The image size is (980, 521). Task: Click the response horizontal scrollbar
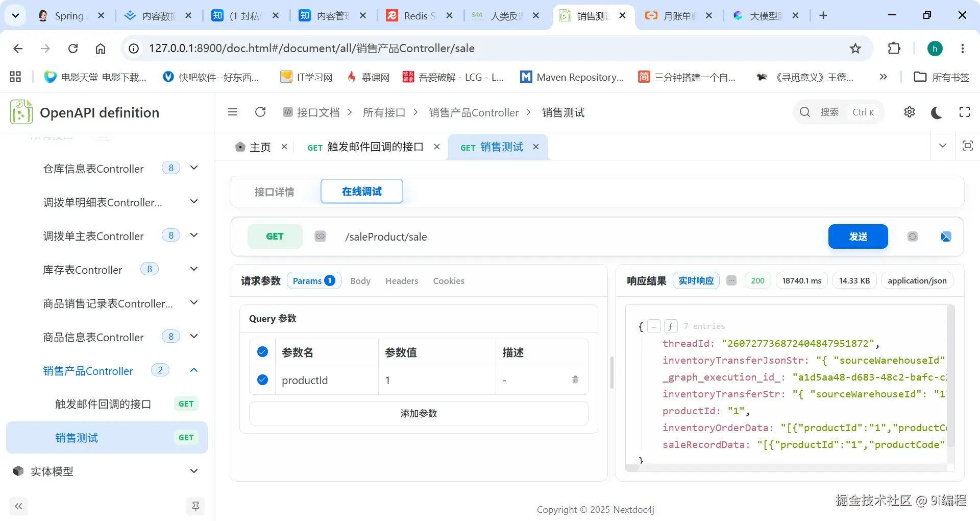coord(632,467)
